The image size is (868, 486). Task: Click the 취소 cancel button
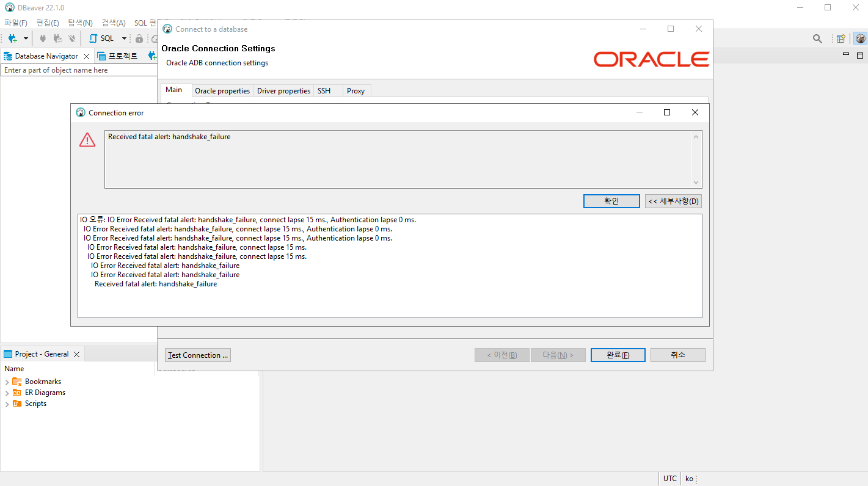678,355
